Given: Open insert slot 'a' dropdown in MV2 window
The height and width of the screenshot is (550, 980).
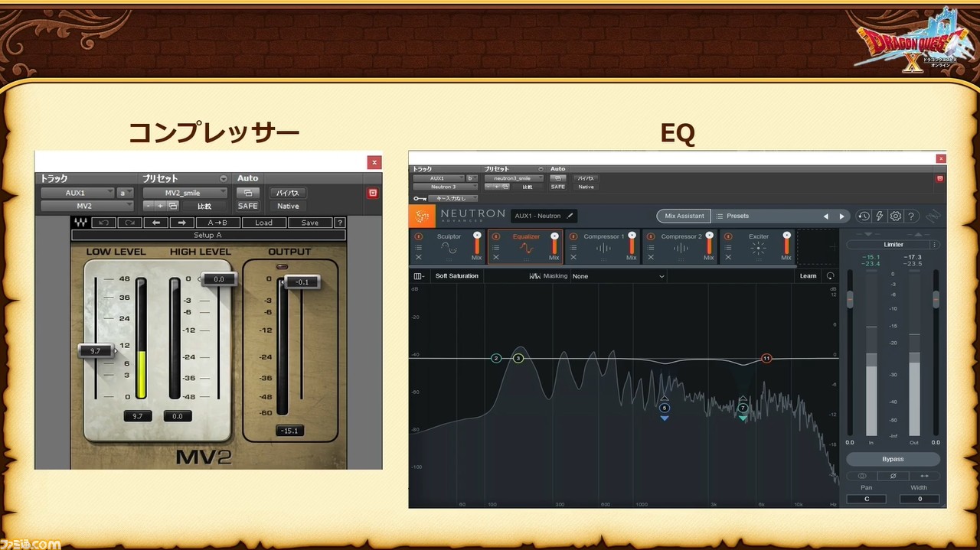Looking at the screenshot, I should click(x=126, y=193).
